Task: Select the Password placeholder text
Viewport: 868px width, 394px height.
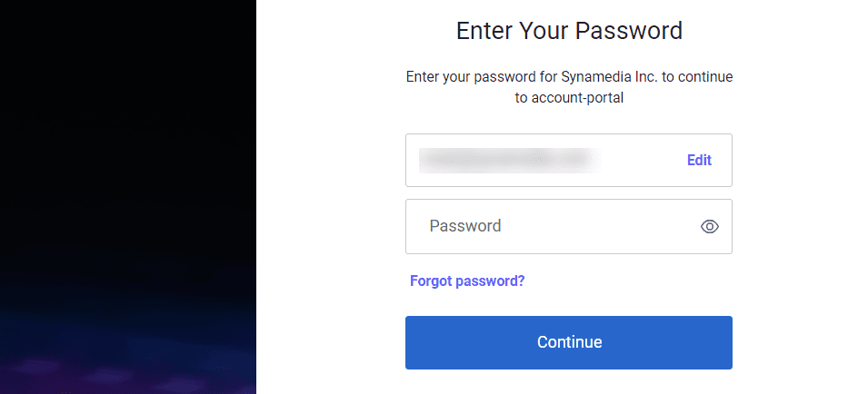Action: coord(465,227)
